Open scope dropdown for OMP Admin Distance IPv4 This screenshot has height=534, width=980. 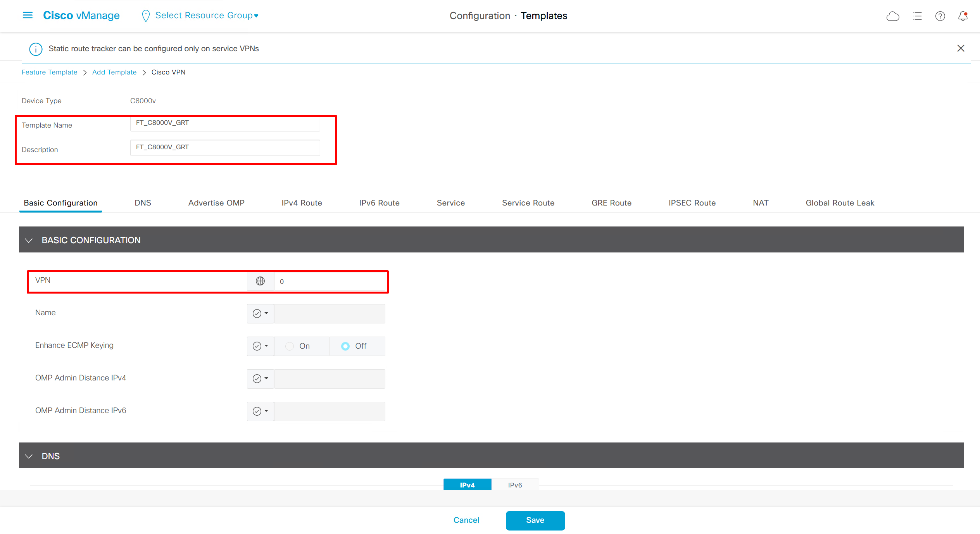[261, 378]
